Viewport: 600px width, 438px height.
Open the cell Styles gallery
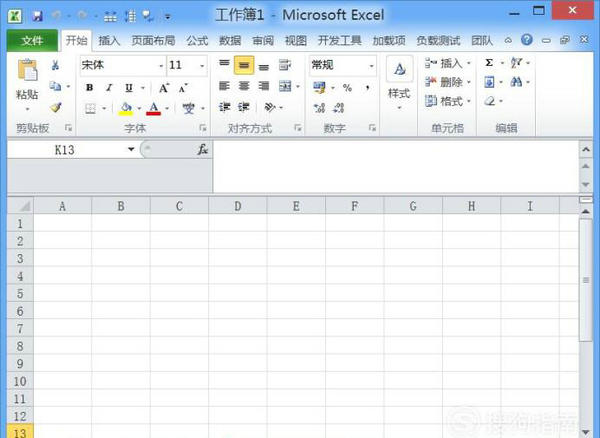tap(399, 80)
